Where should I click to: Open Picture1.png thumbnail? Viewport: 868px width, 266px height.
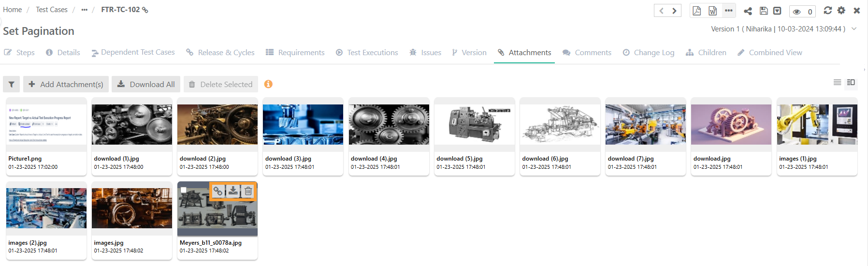pos(46,124)
